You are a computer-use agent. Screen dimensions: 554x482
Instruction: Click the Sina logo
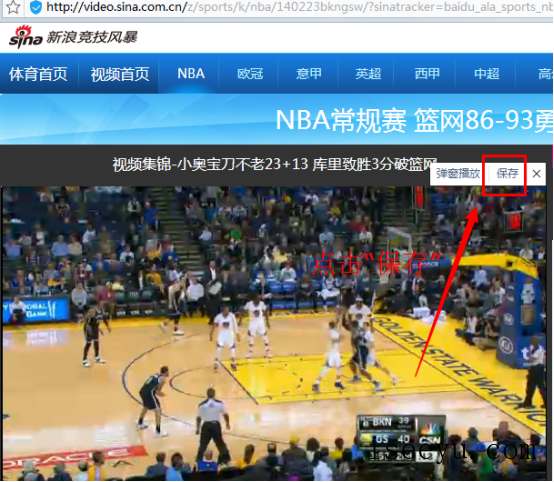25,37
